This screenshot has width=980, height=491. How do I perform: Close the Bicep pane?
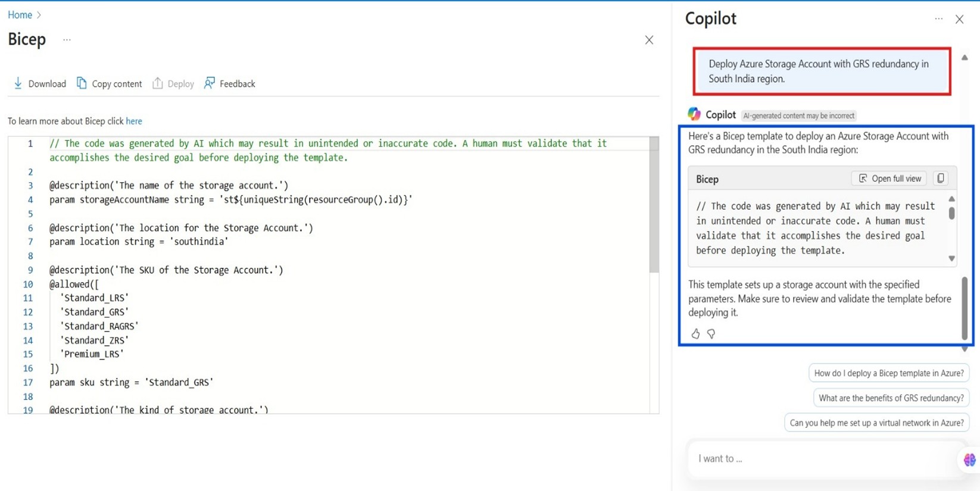[x=649, y=40]
